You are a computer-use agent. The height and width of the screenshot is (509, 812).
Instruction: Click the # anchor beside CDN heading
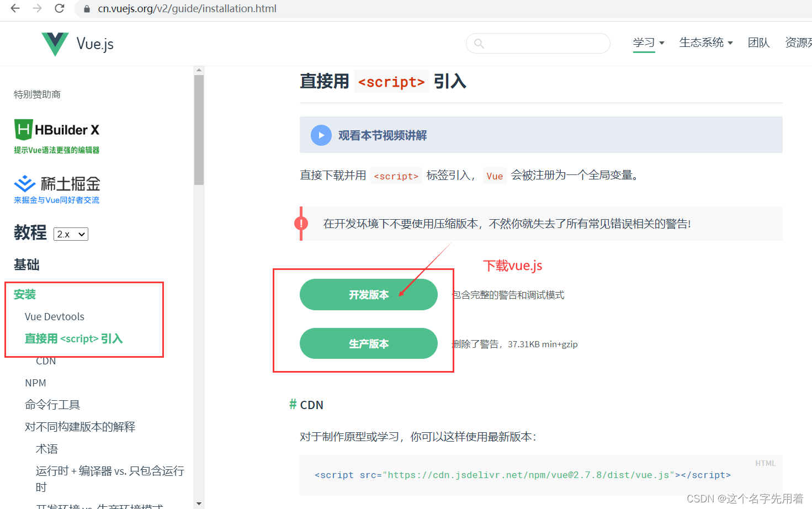click(x=293, y=405)
